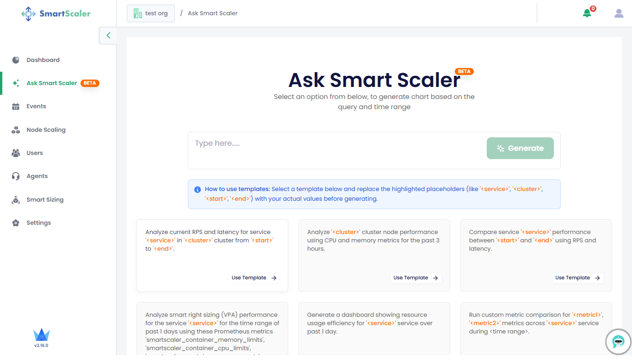
Task: Use Template for compare service performance
Action: coord(578,278)
